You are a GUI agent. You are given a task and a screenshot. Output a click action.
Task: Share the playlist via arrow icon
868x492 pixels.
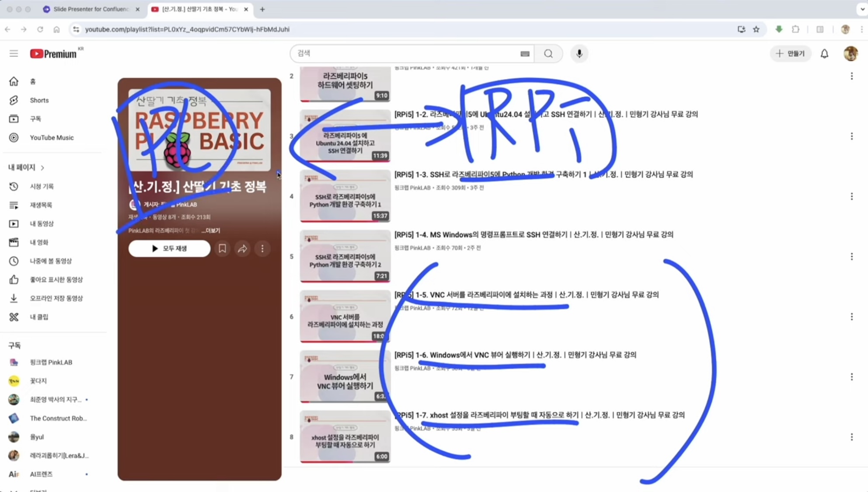coord(242,248)
